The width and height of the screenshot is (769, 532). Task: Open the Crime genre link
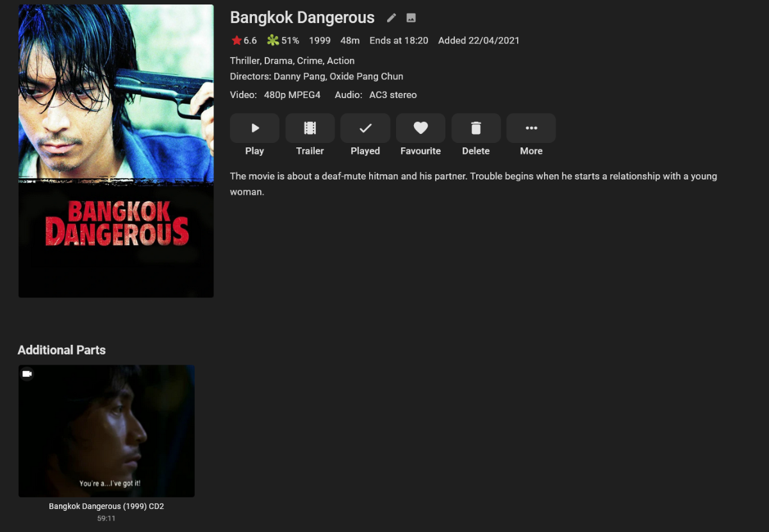310,61
